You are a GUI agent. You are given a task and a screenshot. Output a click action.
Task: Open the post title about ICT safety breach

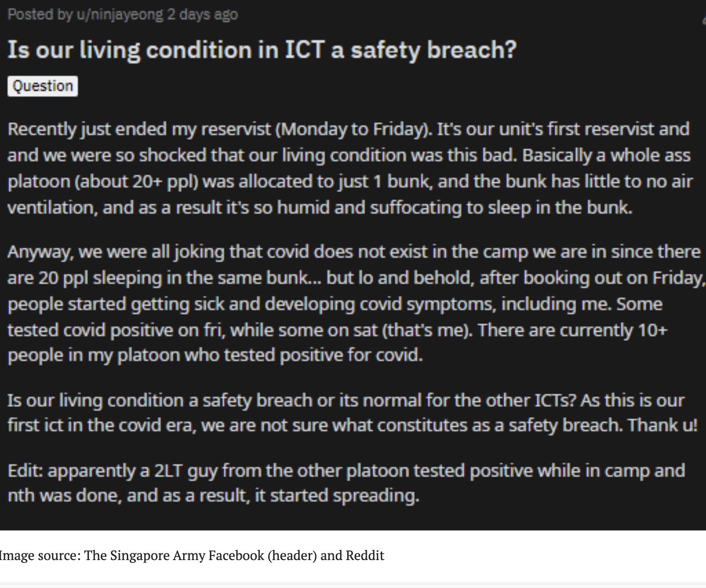click(x=262, y=50)
